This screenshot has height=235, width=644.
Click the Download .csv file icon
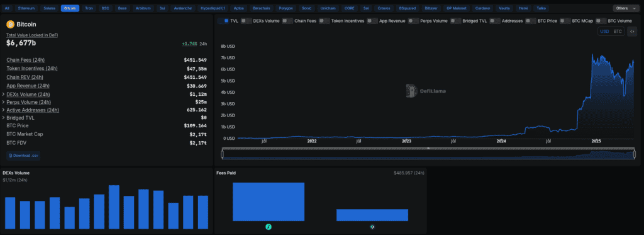coord(10,156)
